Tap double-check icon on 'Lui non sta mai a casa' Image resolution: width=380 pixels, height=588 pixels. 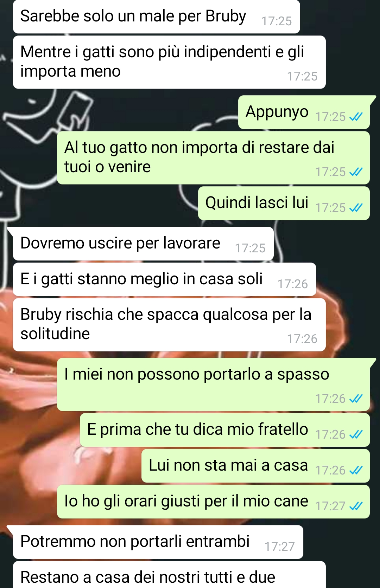point(356,470)
